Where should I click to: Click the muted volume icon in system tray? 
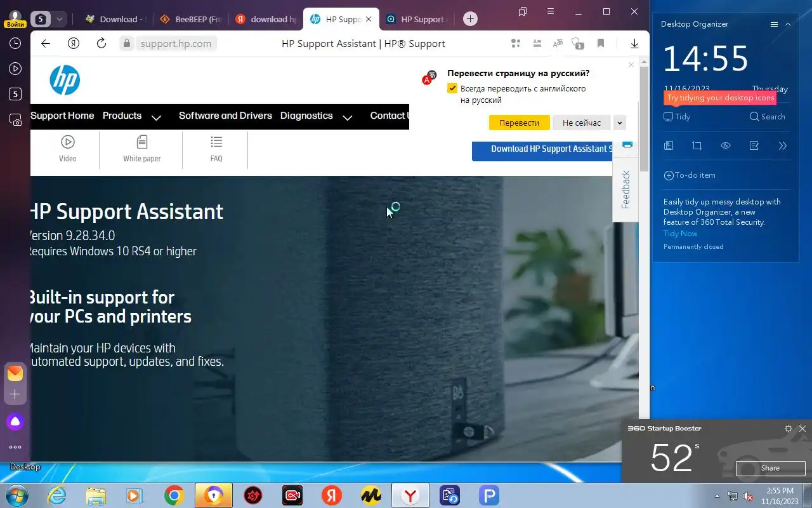(x=748, y=496)
